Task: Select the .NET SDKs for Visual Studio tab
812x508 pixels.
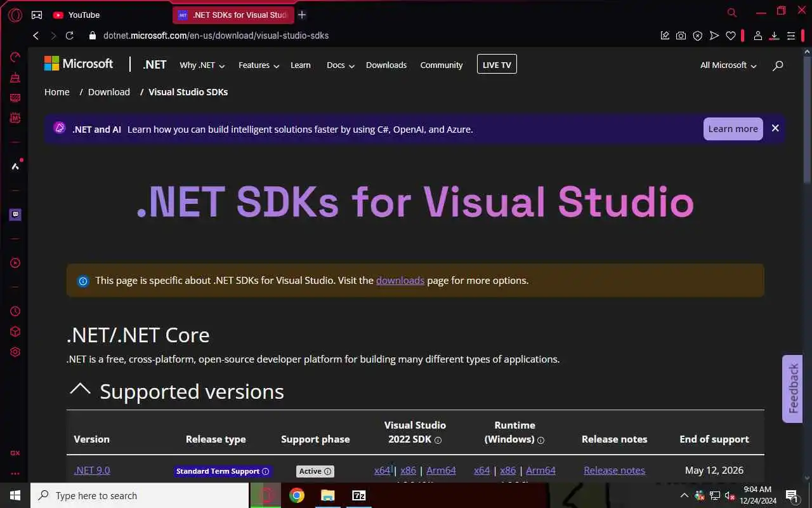Action: pos(233,15)
